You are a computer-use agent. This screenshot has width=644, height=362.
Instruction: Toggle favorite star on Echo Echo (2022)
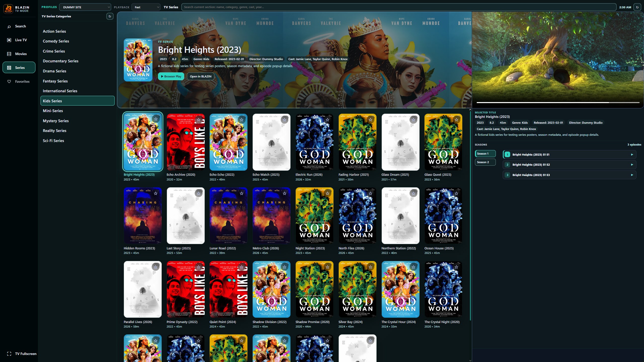[242, 120]
